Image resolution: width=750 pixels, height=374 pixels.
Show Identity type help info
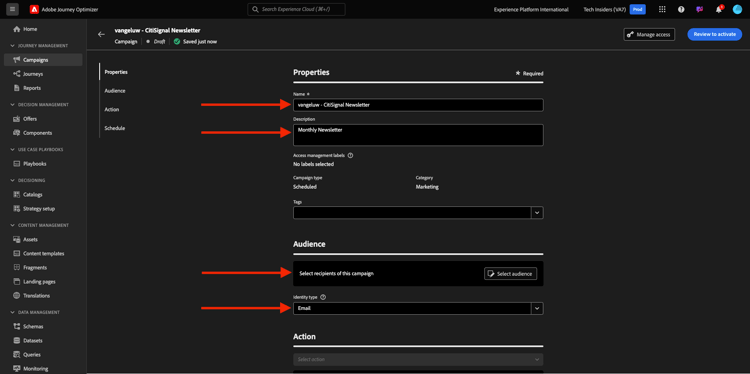coord(323,297)
